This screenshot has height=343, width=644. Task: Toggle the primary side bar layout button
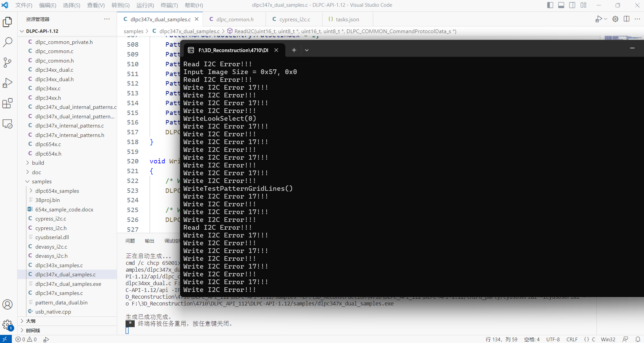point(550,5)
